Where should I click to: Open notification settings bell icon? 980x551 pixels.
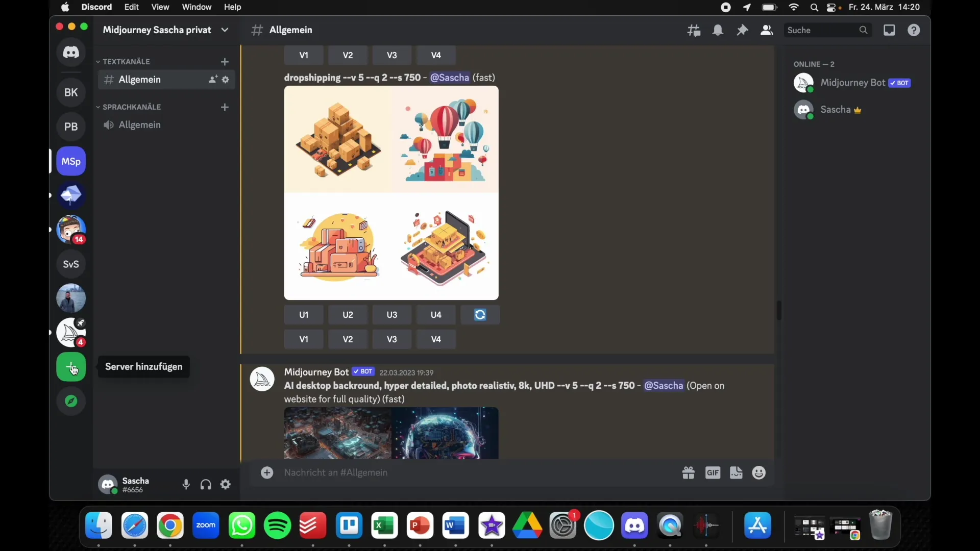pyautogui.click(x=718, y=31)
